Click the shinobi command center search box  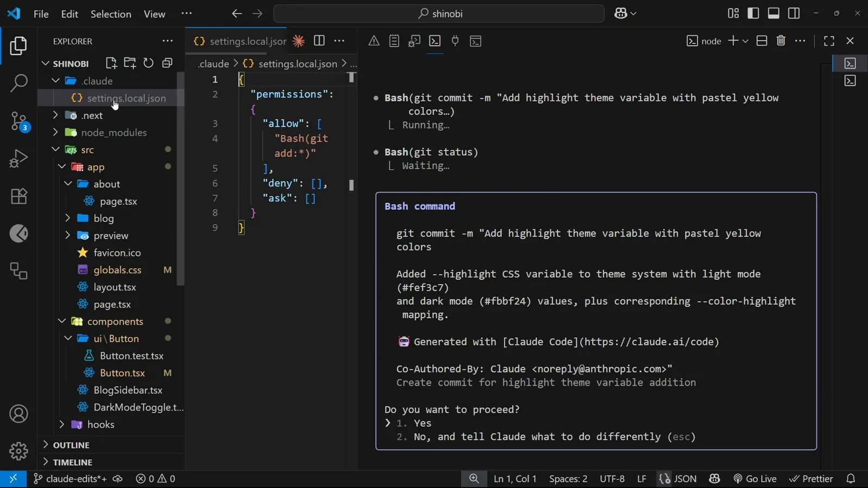click(439, 14)
